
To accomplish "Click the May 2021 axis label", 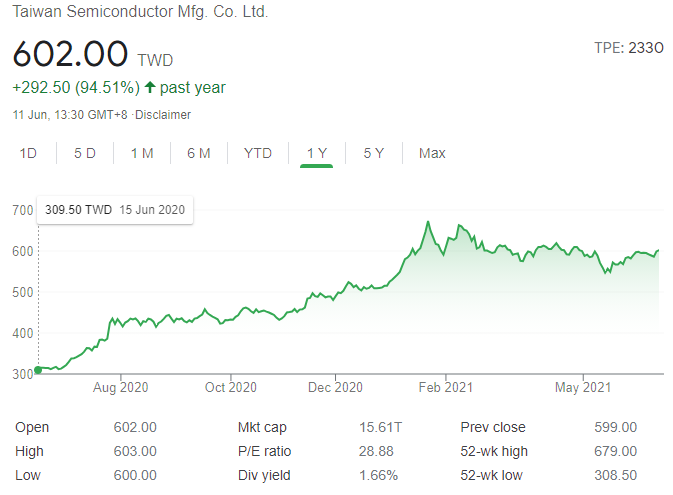I will (583, 388).
